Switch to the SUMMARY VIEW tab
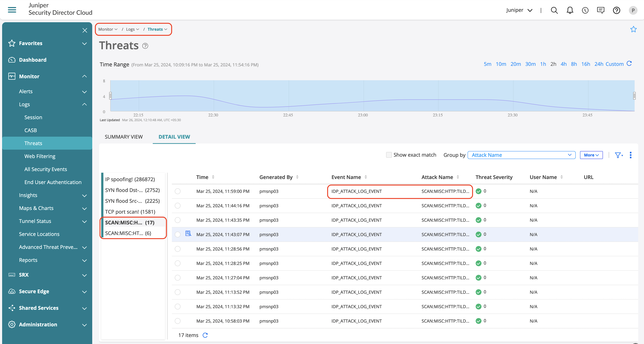This screenshot has height=344, width=644. (123, 137)
